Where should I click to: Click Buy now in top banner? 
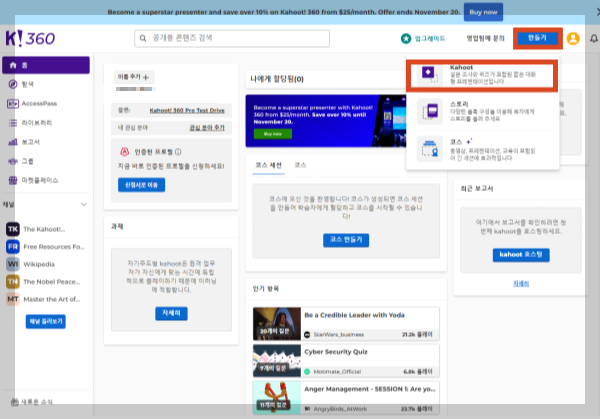[483, 12]
